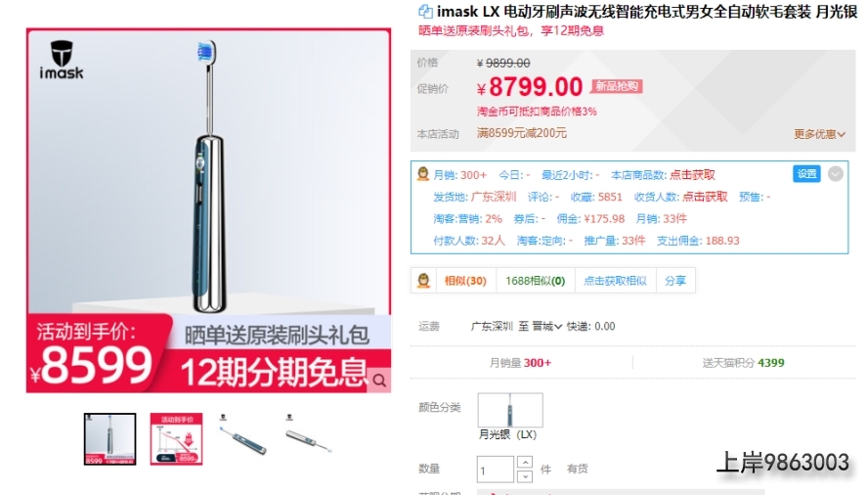This screenshot has width=868, height=495.
Task: Increase quantity with the up arrow
Action: click(525, 462)
